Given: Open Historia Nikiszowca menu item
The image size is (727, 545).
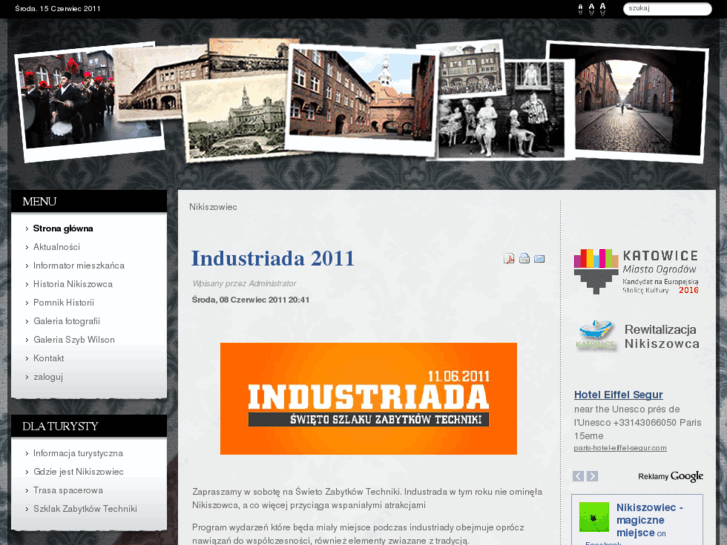Looking at the screenshot, I should 73,284.
